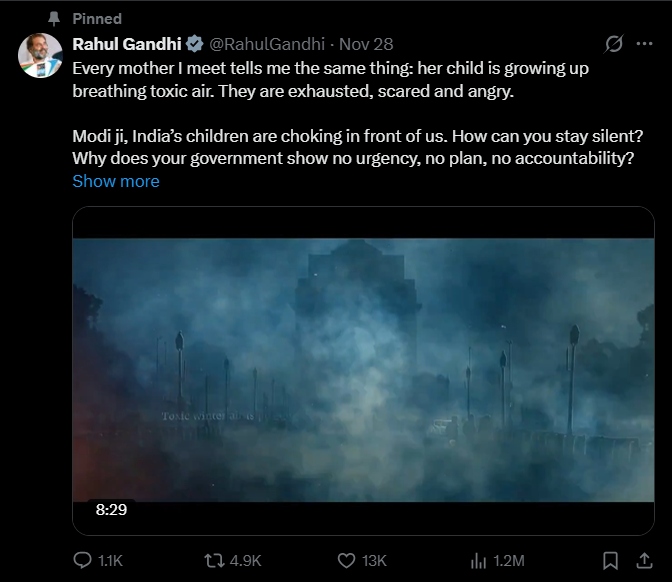Click the share post arrow icon

pos(639,561)
